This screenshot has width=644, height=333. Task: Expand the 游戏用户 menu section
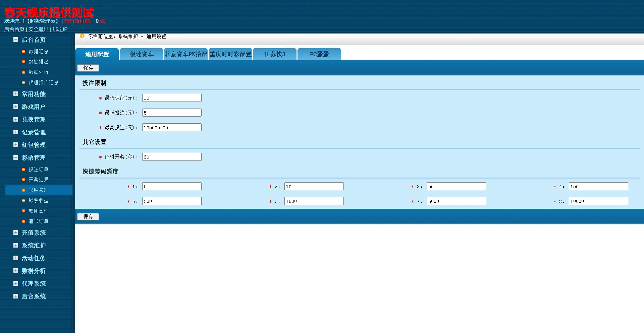tap(16, 107)
